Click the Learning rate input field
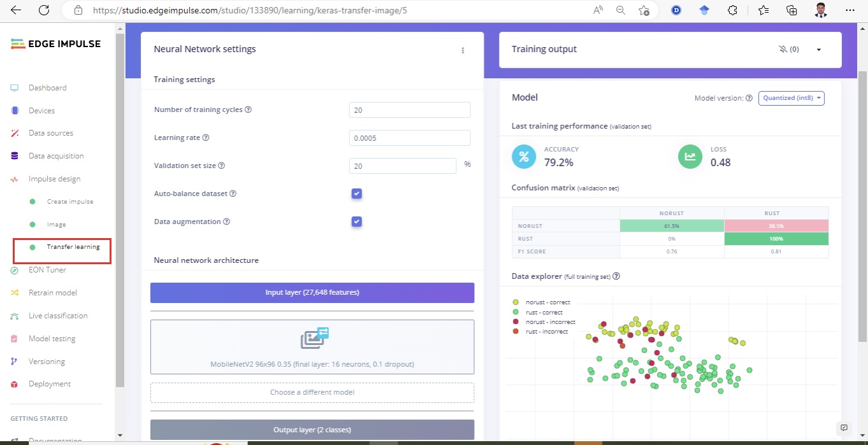The image size is (868, 445). pos(409,138)
